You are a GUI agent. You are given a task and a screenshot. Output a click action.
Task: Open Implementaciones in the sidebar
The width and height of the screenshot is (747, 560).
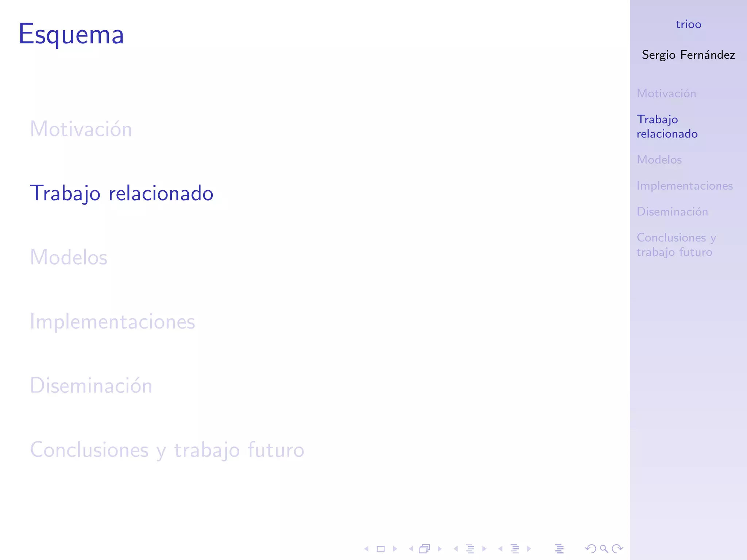tap(685, 186)
